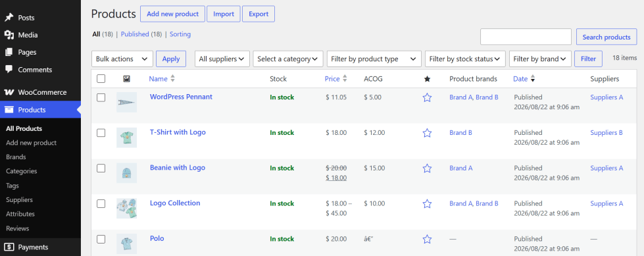Select the Beanie with Logo checkbox
644x256 pixels.
pyautogui.click(x=101, y=168)
